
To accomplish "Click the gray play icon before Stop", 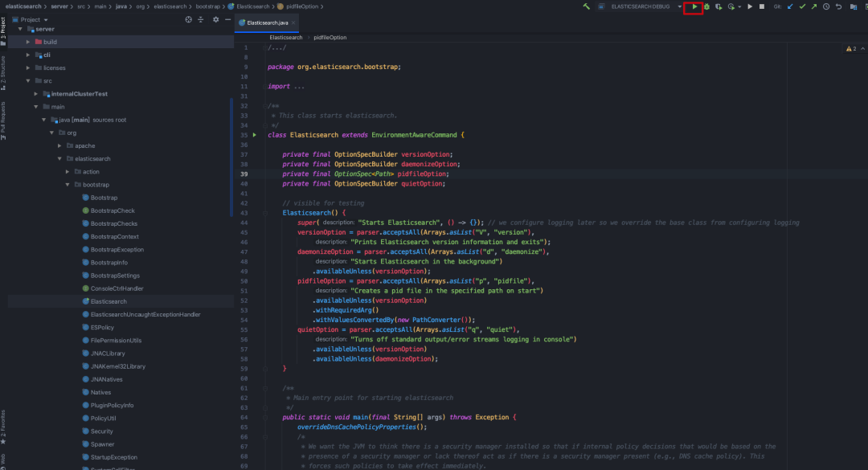I will pos(750,6).
